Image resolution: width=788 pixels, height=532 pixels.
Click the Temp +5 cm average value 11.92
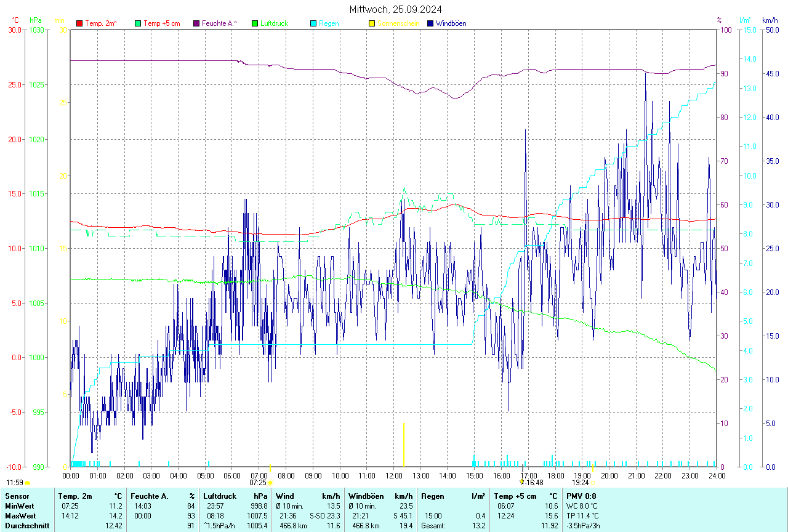click(549, 525)
